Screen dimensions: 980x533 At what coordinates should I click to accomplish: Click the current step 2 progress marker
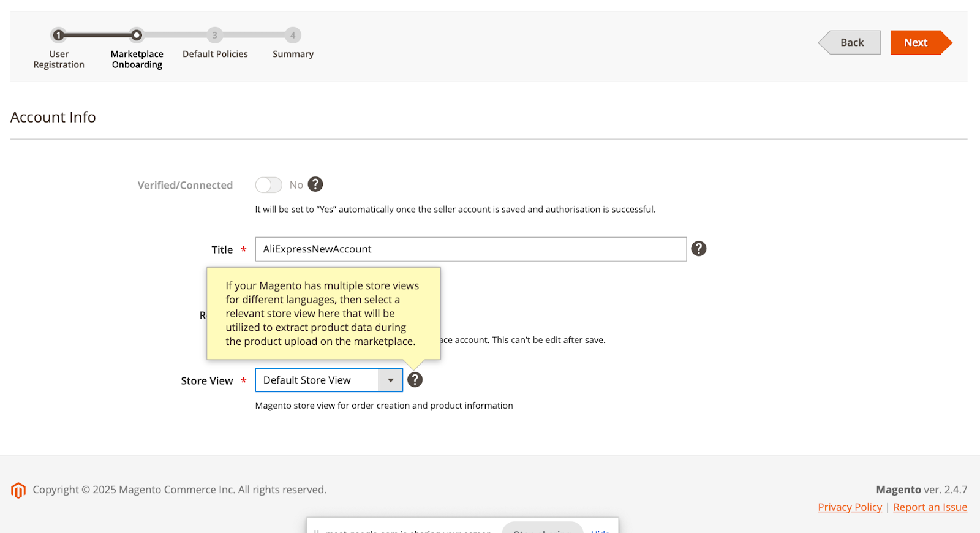[x=137, y=36]
